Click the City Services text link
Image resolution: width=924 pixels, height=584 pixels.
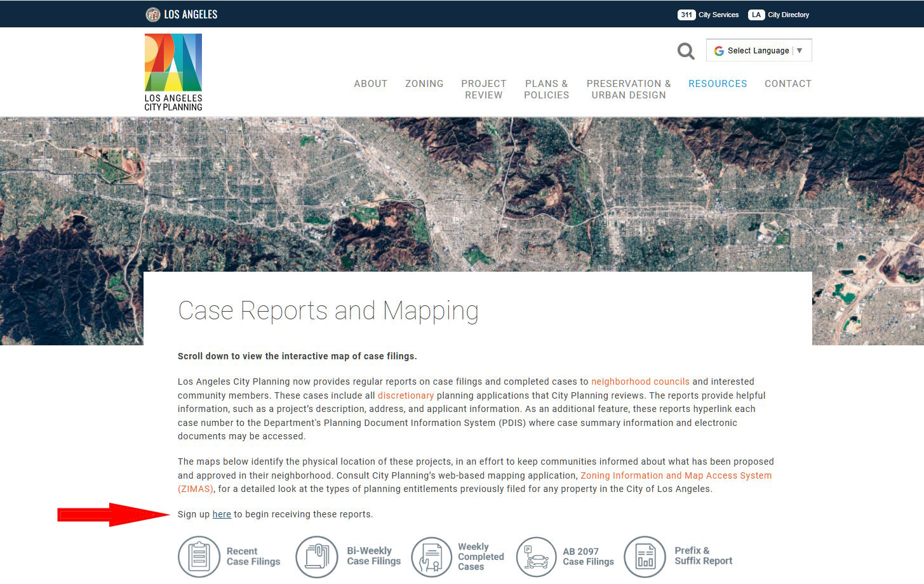719,15
